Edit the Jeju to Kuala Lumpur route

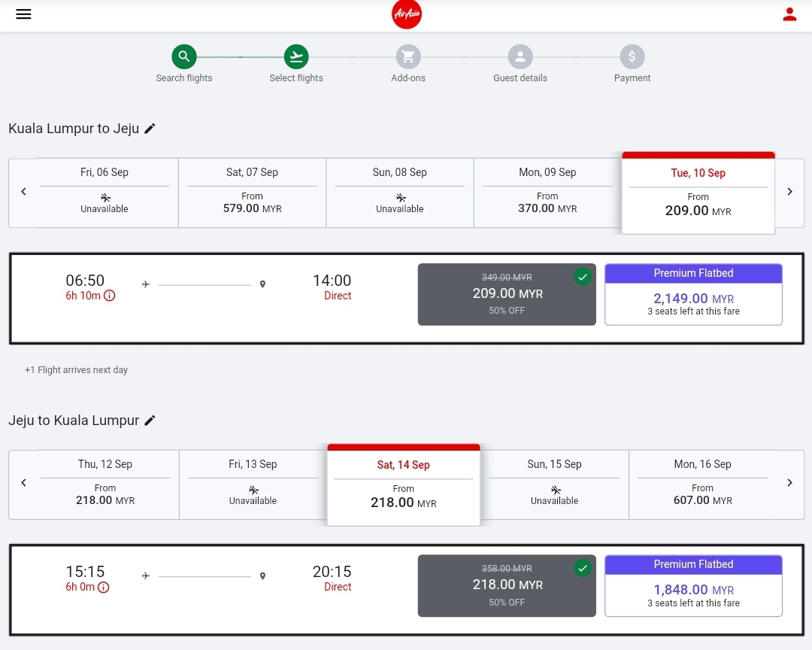(x=150, y=421)
